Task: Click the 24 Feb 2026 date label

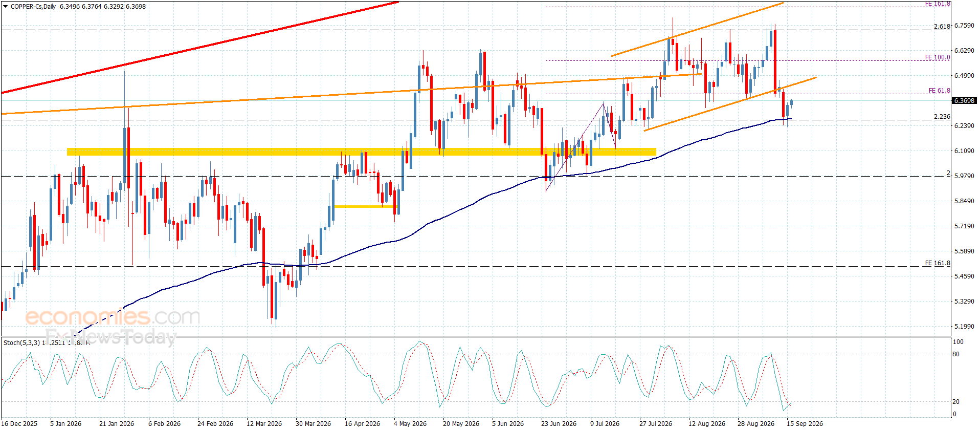Action: pos(215,424)
